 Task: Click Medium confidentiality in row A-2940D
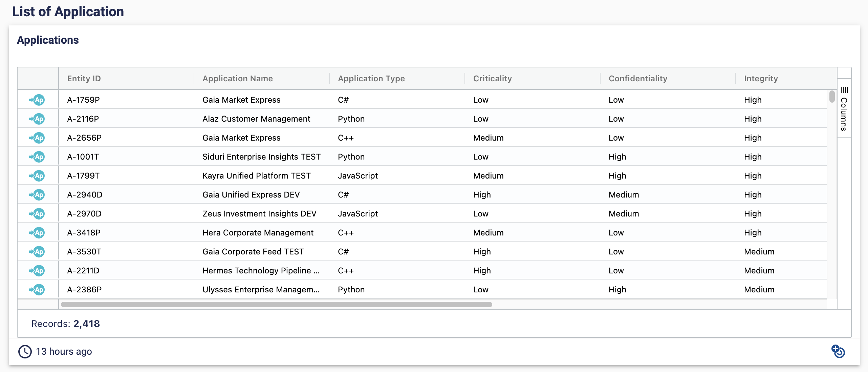(x=624, y=195)
